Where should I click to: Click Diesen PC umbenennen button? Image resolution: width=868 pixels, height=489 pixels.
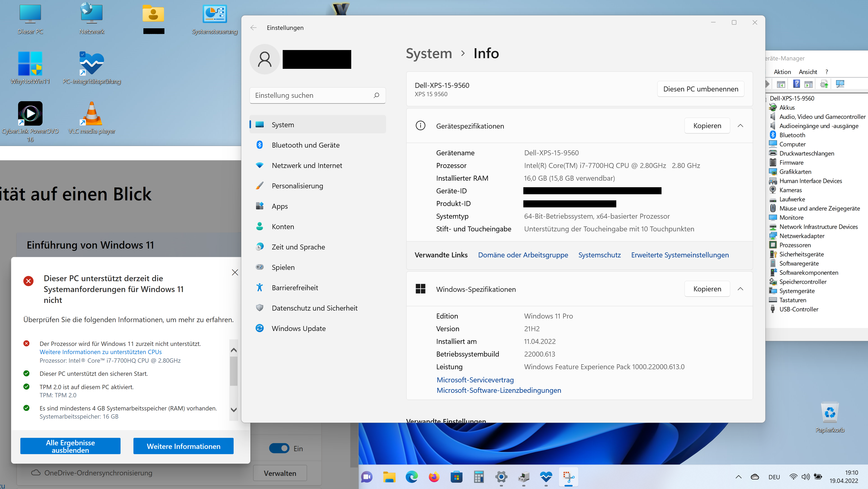(x=701, y=89)
